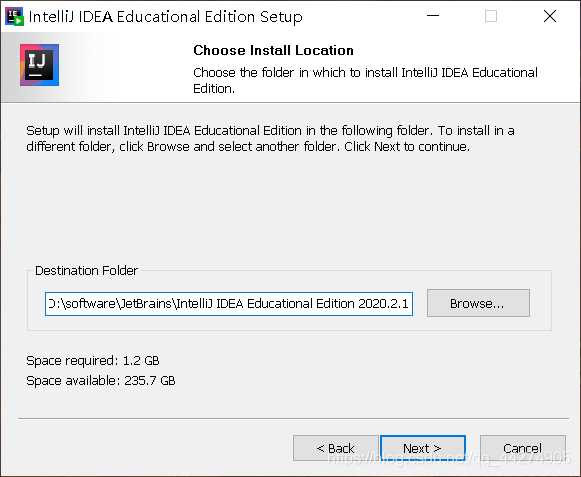Click the header subtitle about choosing the folder
This screenshot has width=581, height=477.
[365, 80]
